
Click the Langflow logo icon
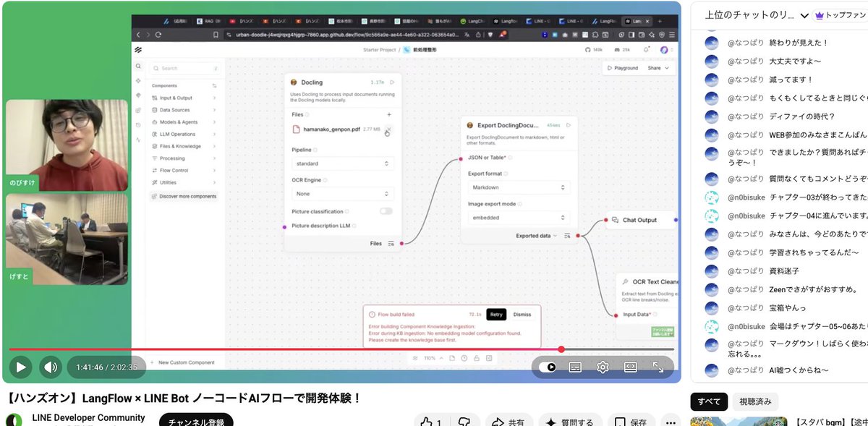click(x=138, y=49)
